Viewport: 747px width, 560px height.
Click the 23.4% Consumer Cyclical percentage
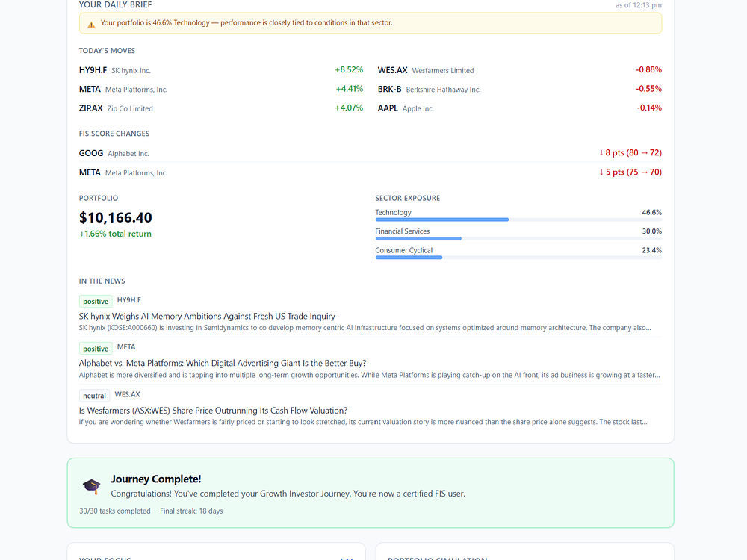tap(651, 250)
